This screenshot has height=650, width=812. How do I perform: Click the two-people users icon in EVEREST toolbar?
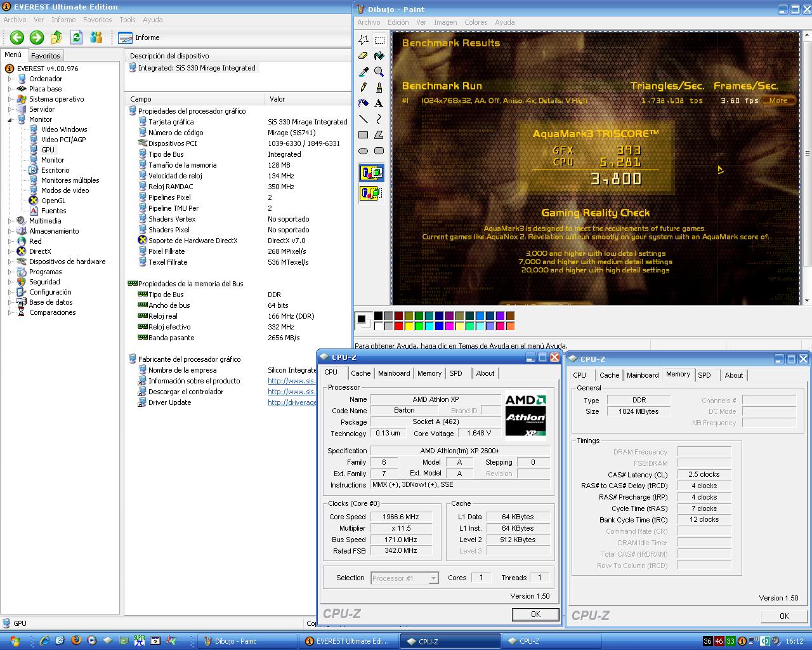click(x=96, y=37)
